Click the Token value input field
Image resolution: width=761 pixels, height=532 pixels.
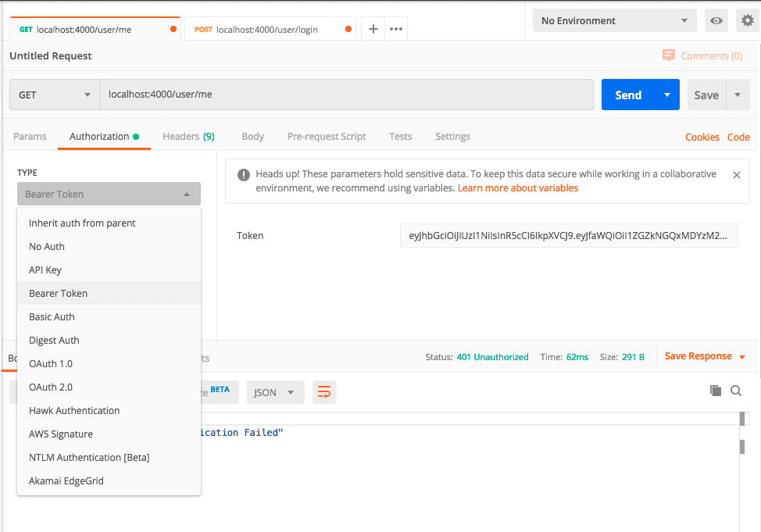click(x=568, y=235)
